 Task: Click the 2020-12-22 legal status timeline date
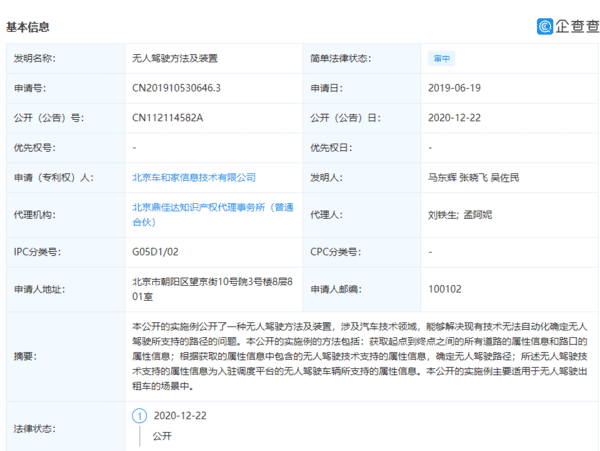tap(180, 416)
